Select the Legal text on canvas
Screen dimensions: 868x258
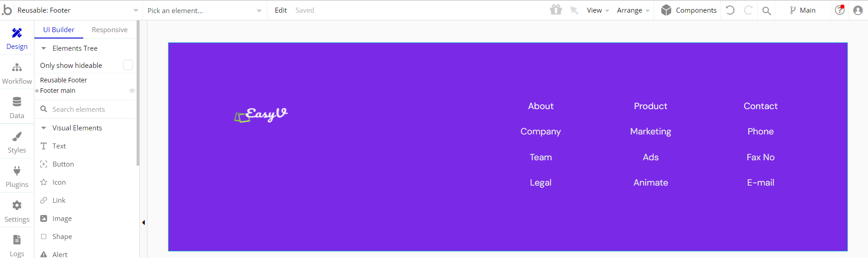pyautogui.click(x=541, y=182)
